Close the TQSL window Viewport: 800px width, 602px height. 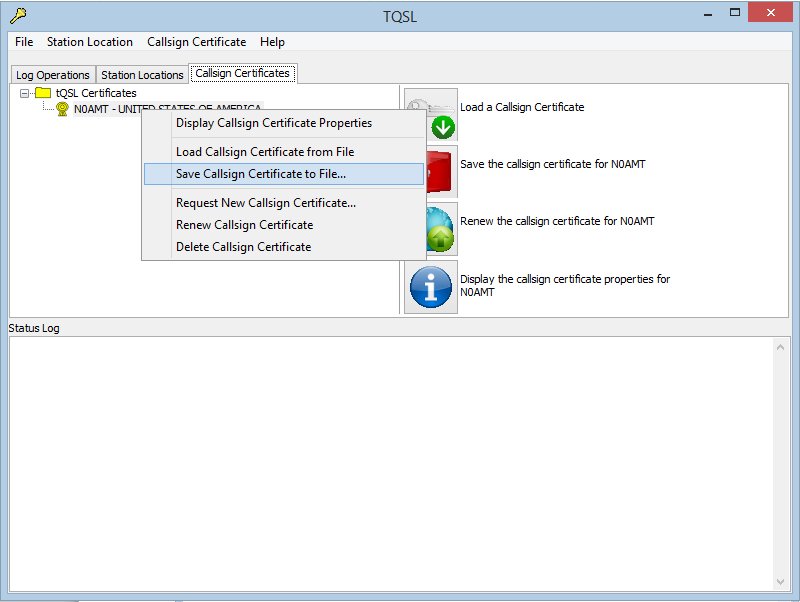(770, 12)
